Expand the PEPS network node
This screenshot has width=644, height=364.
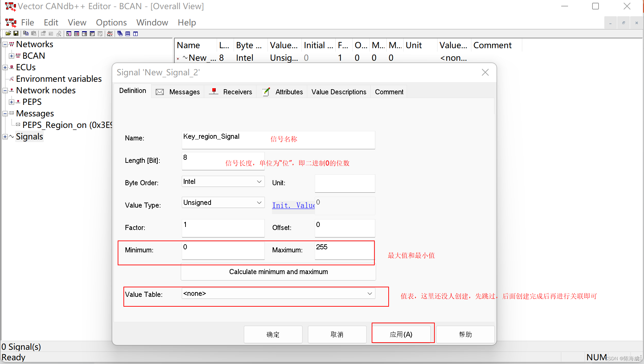pos(12,101)
